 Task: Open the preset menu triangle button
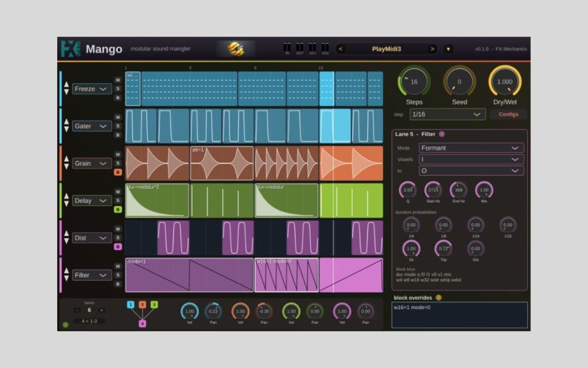[448, 49]
